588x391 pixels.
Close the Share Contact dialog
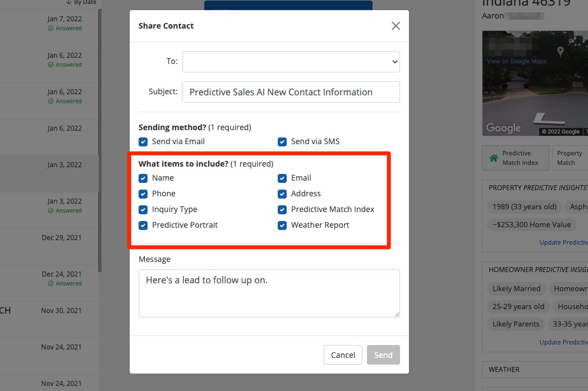coord(396,26)
